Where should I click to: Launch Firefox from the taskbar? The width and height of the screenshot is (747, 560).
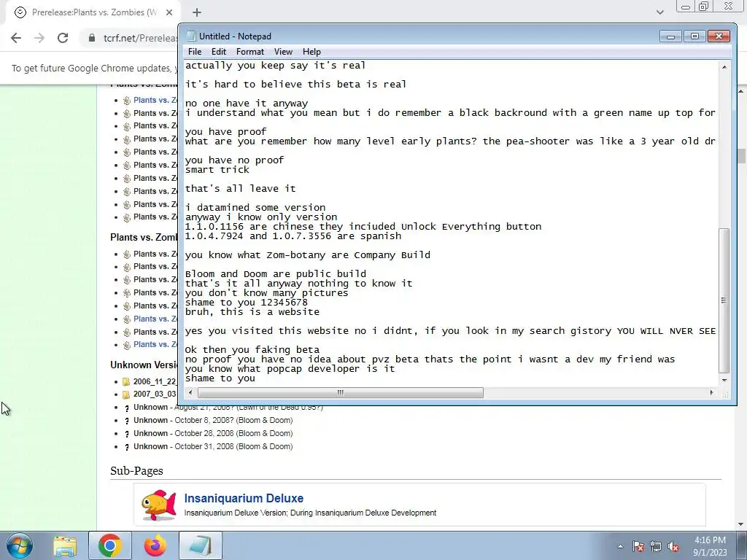(x=155, y=545)
